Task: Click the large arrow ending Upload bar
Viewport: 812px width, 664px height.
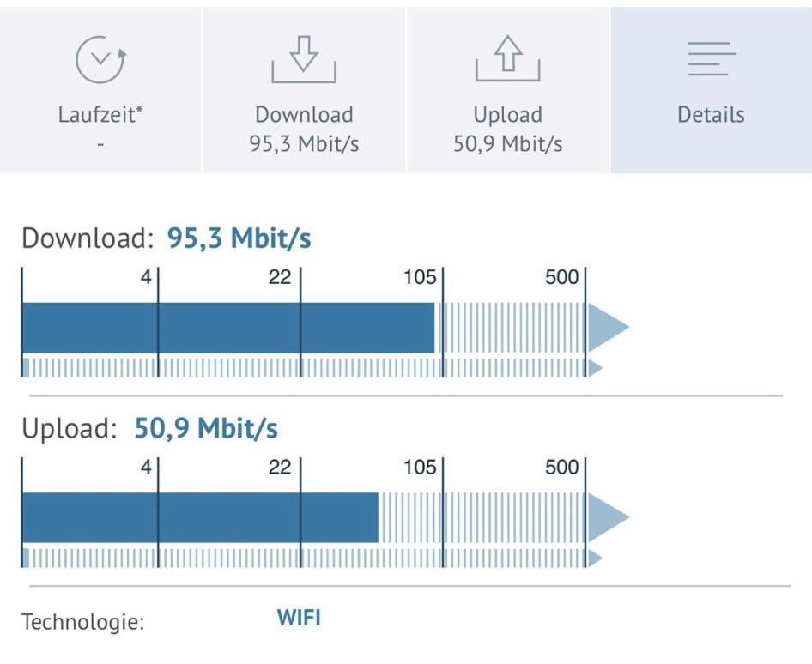Action: pos(609,517)
